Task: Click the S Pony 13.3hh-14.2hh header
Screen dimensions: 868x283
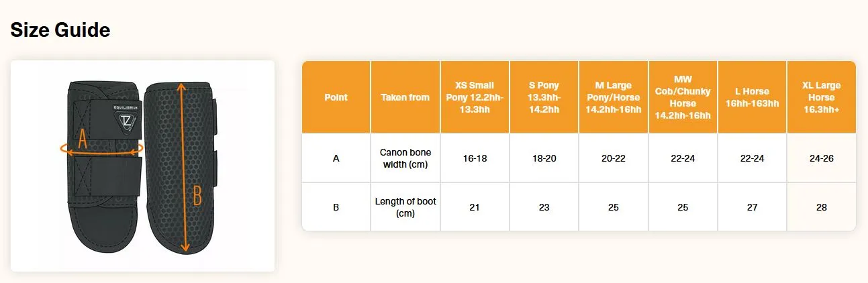Action: 544,97
